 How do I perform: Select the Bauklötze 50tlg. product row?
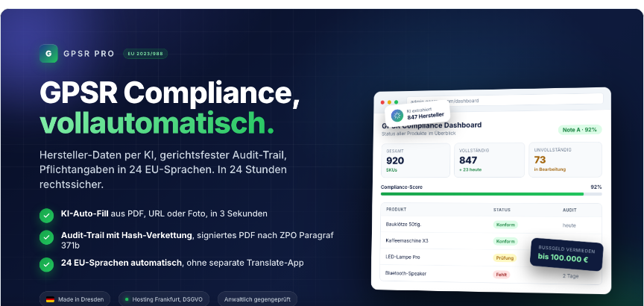coord(491,225)
